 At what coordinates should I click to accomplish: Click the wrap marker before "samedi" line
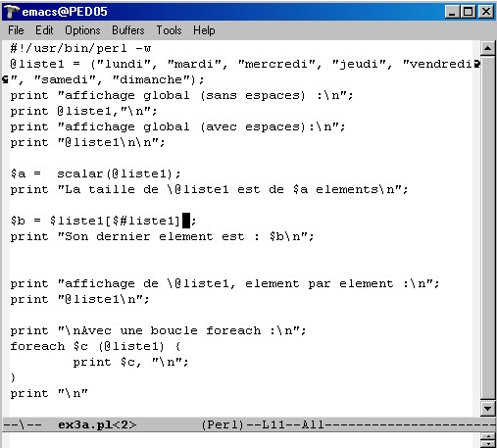pyautogui.click(x=5, y=79)
